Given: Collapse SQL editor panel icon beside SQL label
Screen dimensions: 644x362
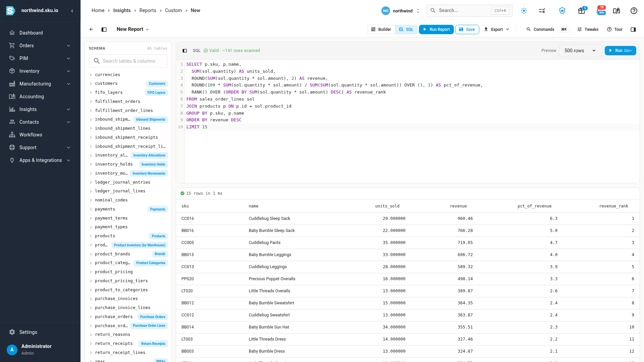Looking at the screenshot, I should coord(184,51).
